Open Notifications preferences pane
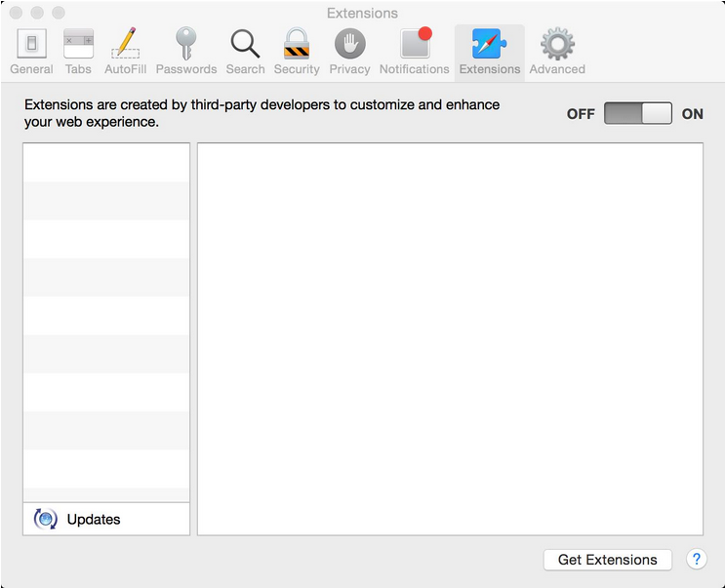 pos(415,52)
